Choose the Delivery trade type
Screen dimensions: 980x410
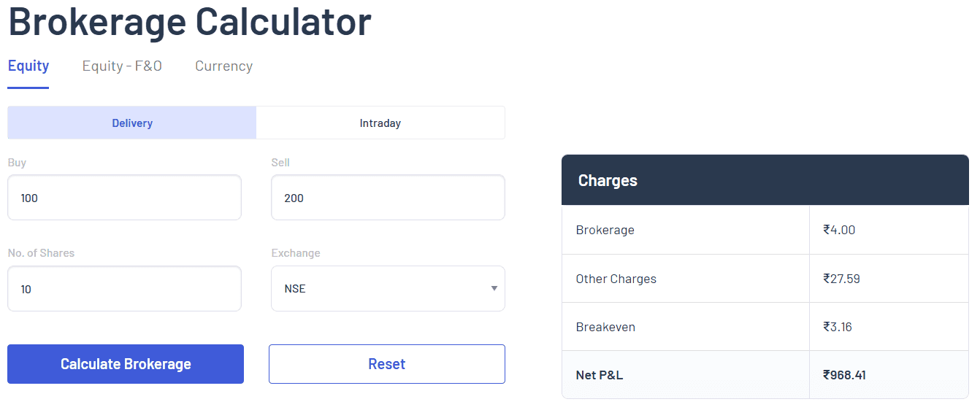point(132,123)
